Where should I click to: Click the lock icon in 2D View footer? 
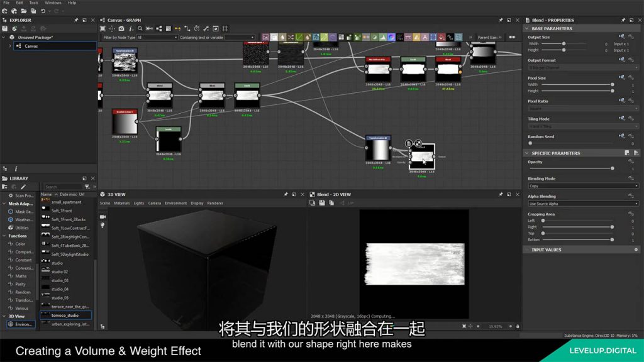point(518,326)
